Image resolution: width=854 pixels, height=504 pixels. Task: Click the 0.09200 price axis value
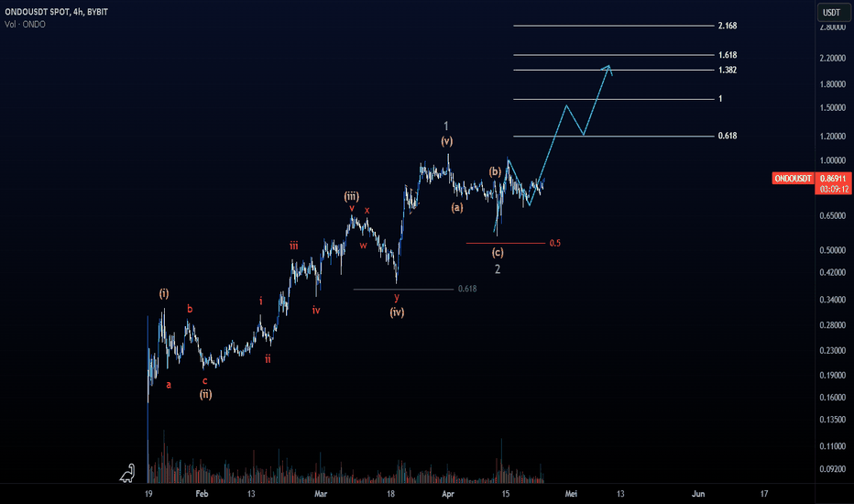click(x=832, y=468)
